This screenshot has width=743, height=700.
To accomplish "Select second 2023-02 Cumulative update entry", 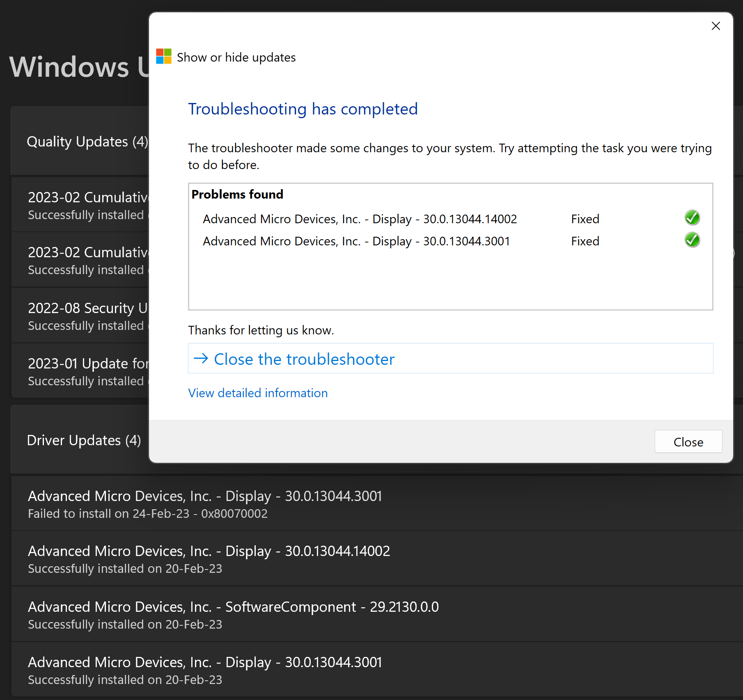I will pyautogui.click(x=80, y=260).
